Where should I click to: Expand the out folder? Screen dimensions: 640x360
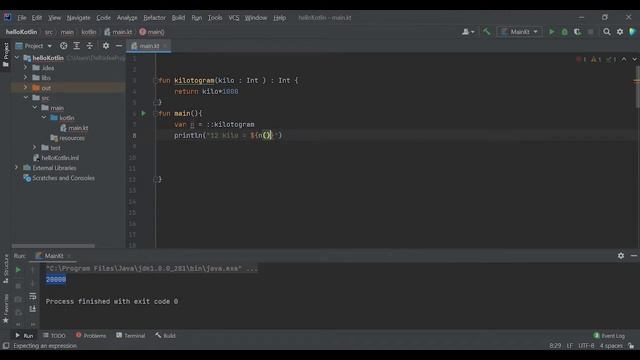26,88
